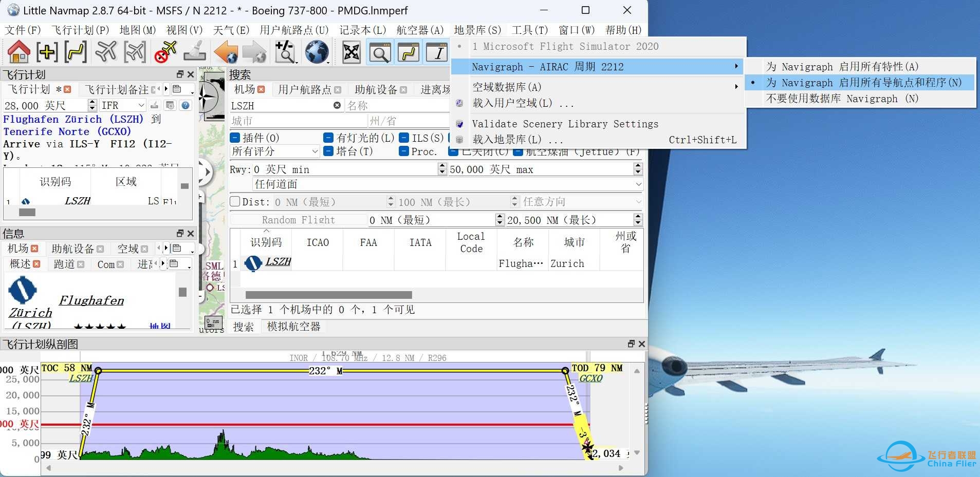
Task: Click the four-arrows window layout toolbar icon
Action: [352, 52]
